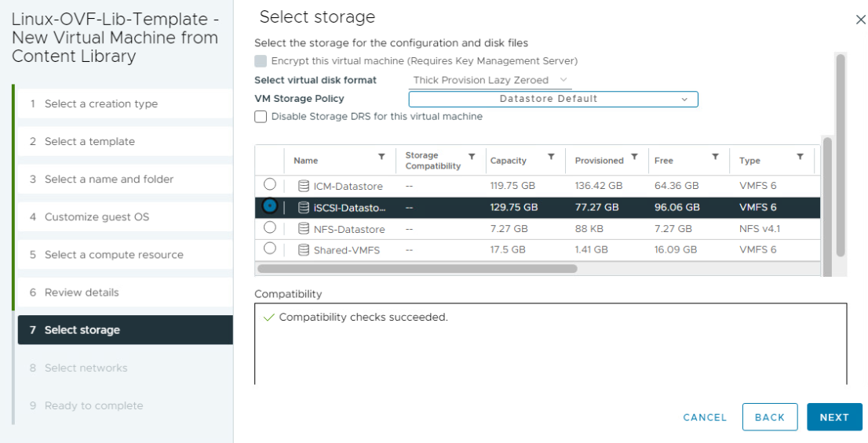This screenshot has height=443, width=868.
Task: Click the 16.09 GB free cell
Action: click(x=676, y=249)
